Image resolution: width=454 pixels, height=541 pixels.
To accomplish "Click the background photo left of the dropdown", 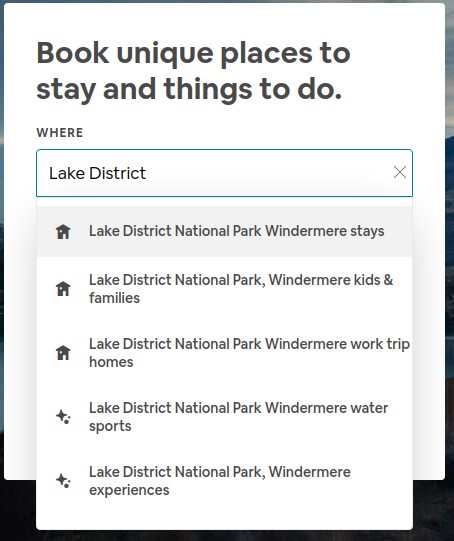I will pyautogui.click(x=18, y=507).
